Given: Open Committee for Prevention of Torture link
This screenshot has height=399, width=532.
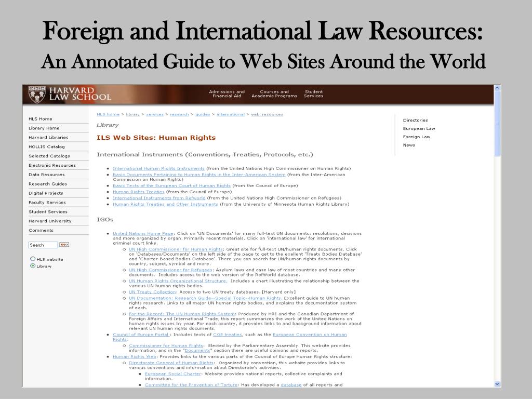Looking at the screenshot, I should (191, 385).
